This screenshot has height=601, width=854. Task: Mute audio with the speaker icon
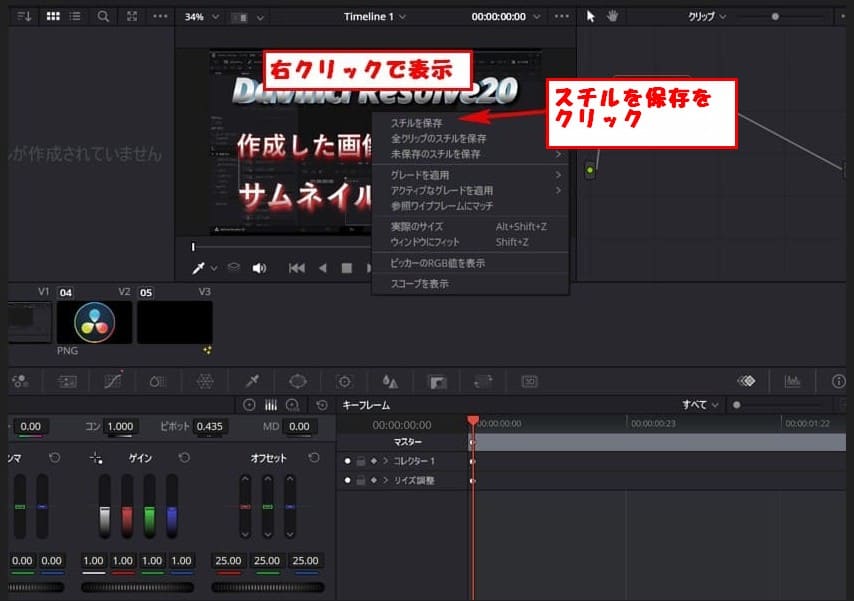[x=259, y=268]
